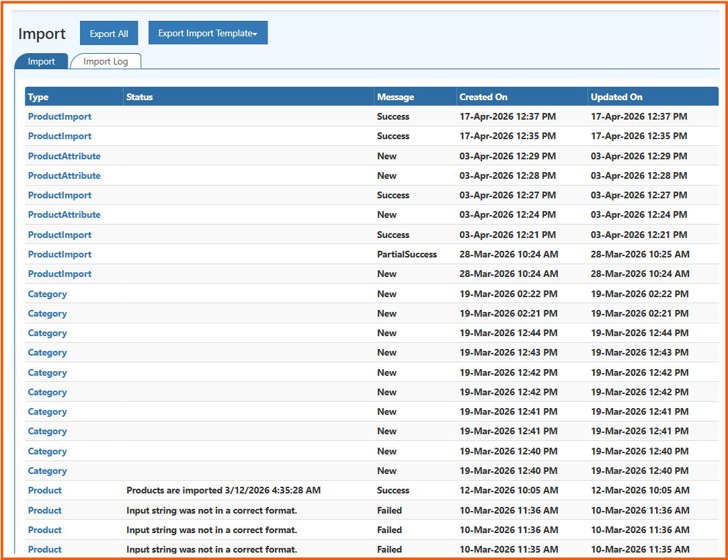Sort the table by the Type column

click(37, 96)
